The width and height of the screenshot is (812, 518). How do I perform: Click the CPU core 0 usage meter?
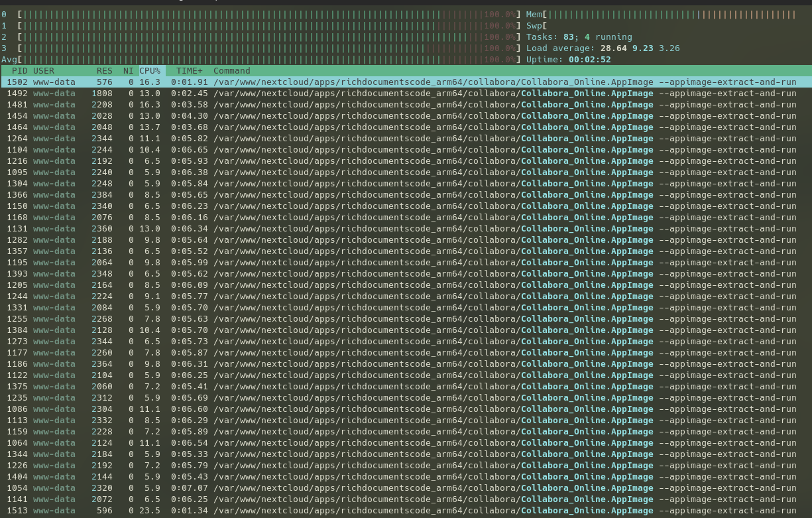265,14
